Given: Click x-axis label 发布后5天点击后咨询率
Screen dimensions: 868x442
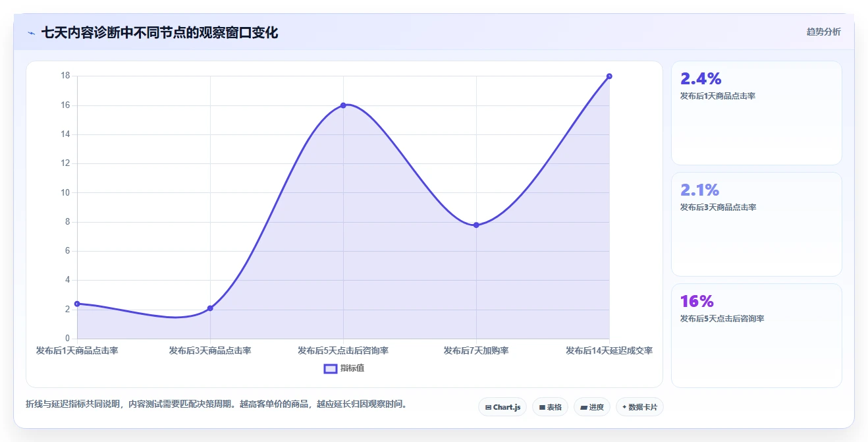Looking at the screenshot, I should [x=343, y=350].
